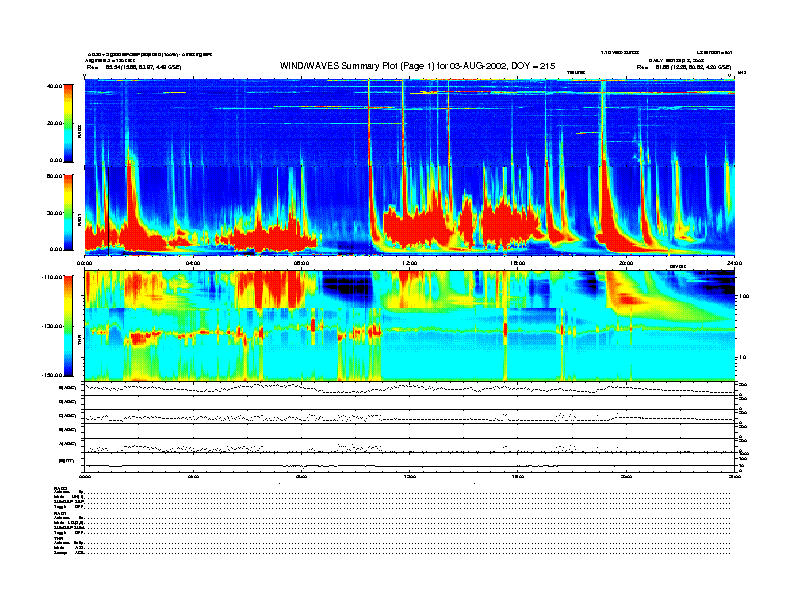Click the -130.00 label on TNR scale

point(52,326)
